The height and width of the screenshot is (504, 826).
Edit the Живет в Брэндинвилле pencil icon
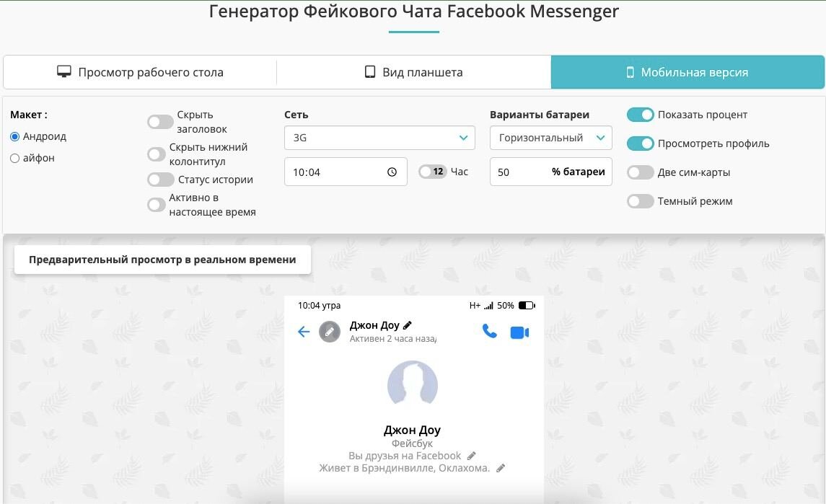point(501,468)
